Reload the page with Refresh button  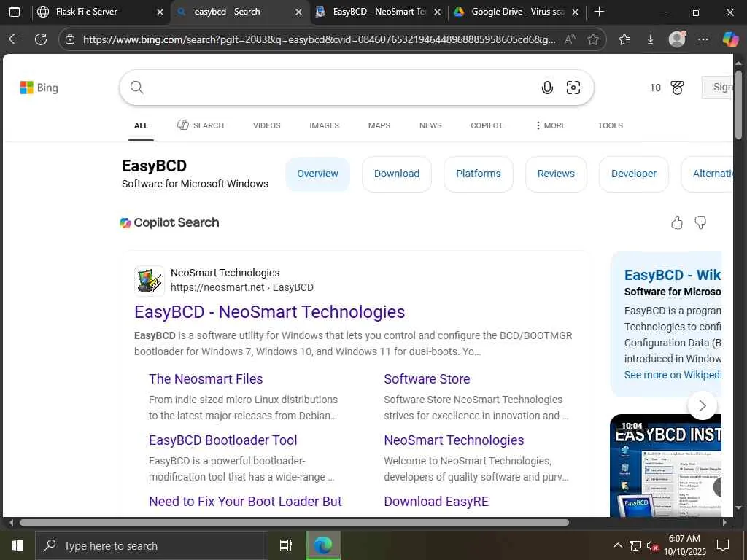(41, 39)
